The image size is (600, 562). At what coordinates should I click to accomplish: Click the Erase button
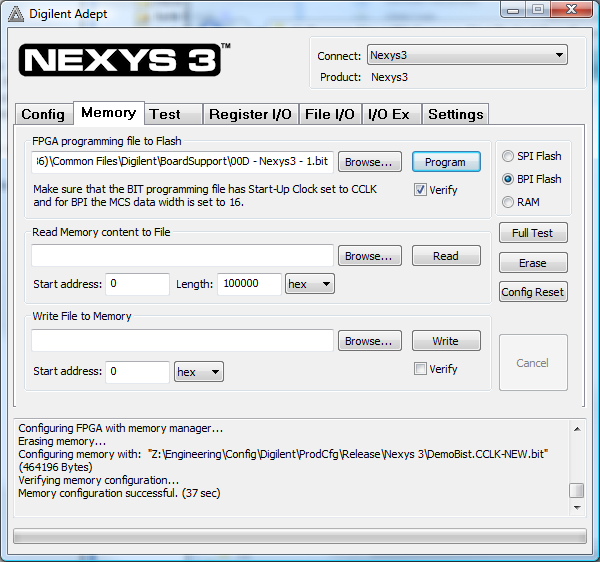coord(533,263)
